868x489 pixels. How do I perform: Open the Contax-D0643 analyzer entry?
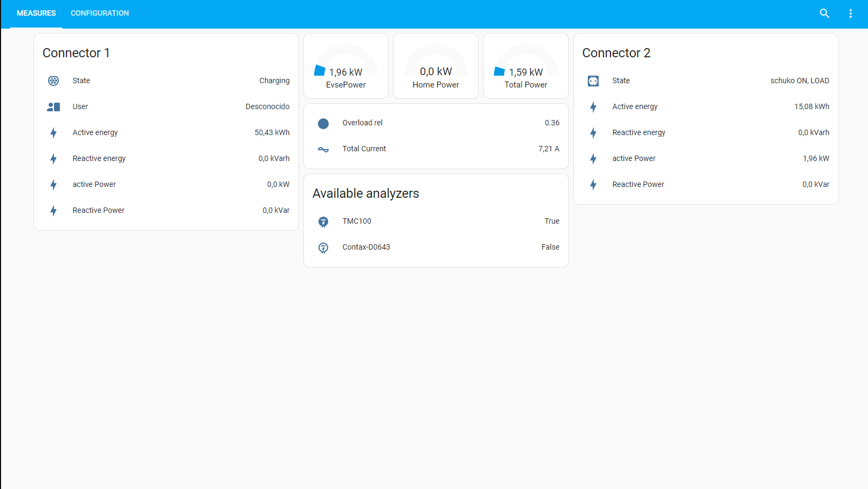click(366, 247)
